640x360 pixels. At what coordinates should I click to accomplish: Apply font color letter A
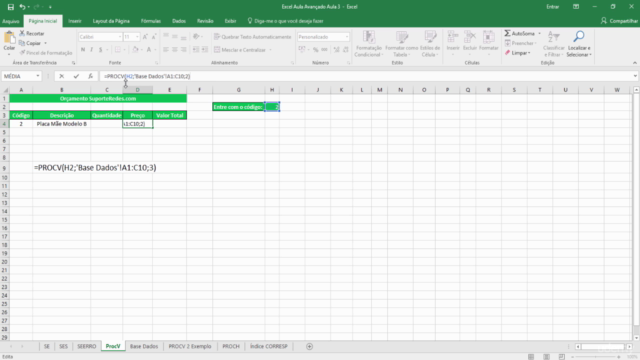(x=149, y=50)
